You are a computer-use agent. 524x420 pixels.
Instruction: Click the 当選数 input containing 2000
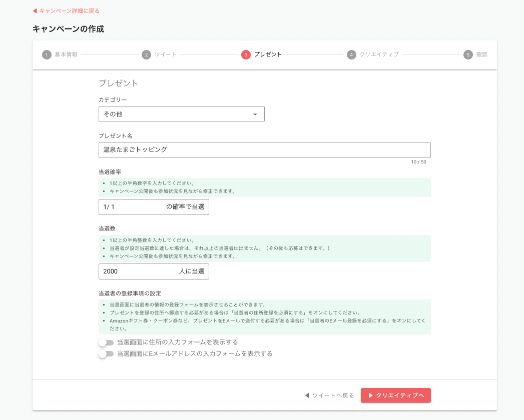pyautogui.click(x=130, y=271)
